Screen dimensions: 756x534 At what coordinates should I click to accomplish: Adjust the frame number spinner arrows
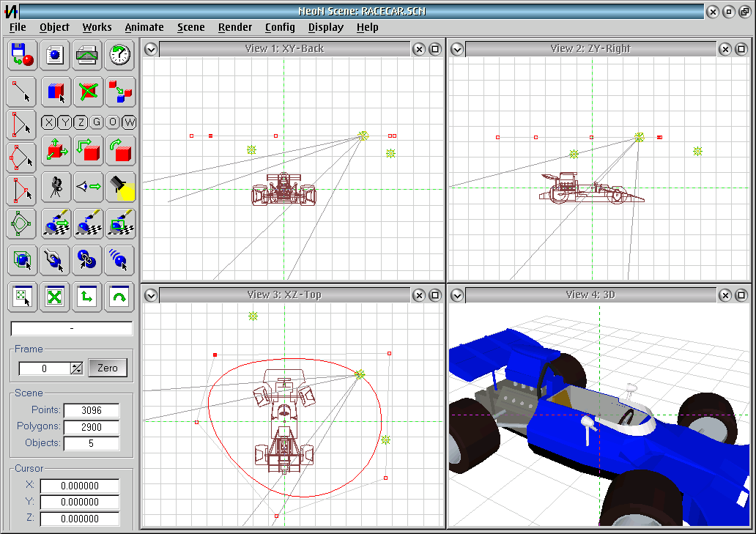coord(77,368)
